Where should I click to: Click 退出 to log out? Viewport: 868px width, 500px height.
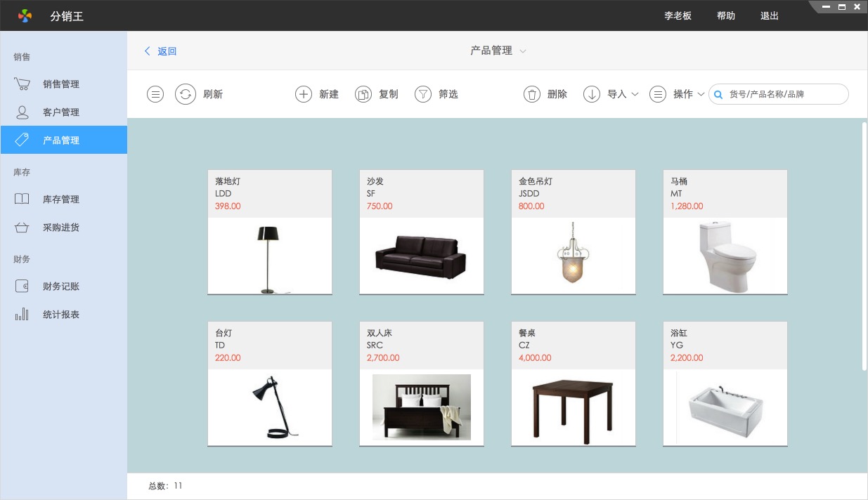(769, 15)
